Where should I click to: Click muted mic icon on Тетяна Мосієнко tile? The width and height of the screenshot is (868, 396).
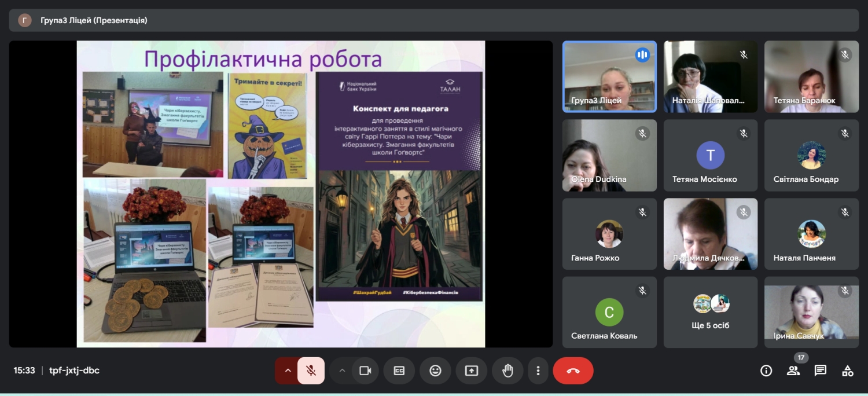point(744,134)
